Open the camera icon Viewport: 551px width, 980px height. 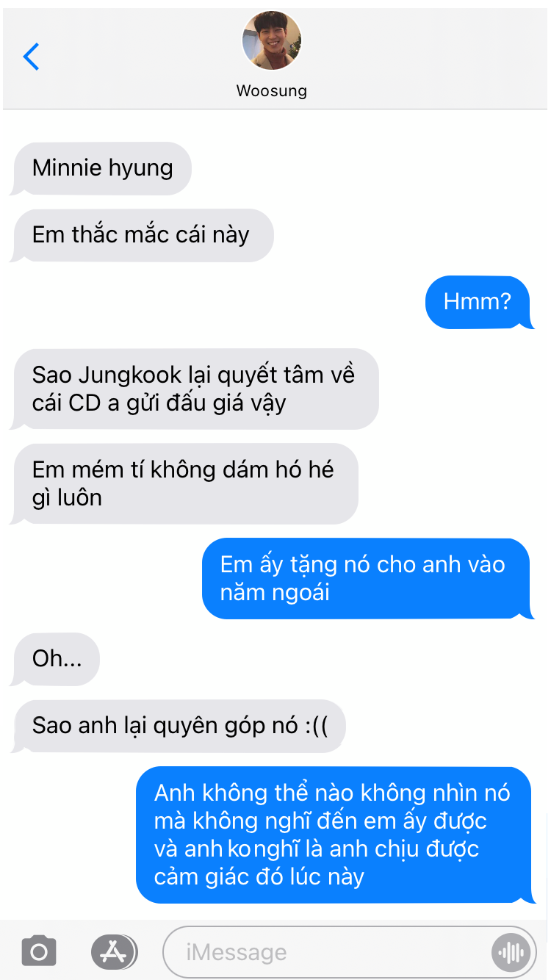click(39, 953)
